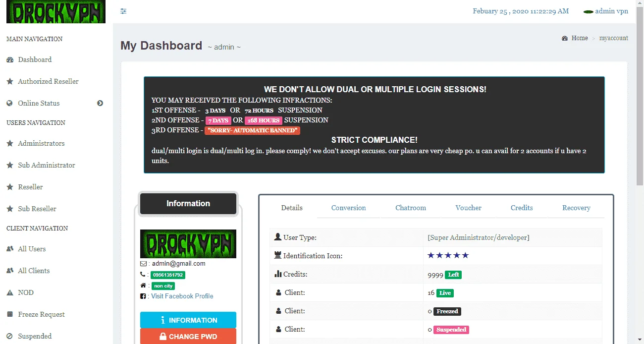The image size is (644, 344).
Task: Click the 7 DAYS pink badge in notice
Action: (218, 120)
